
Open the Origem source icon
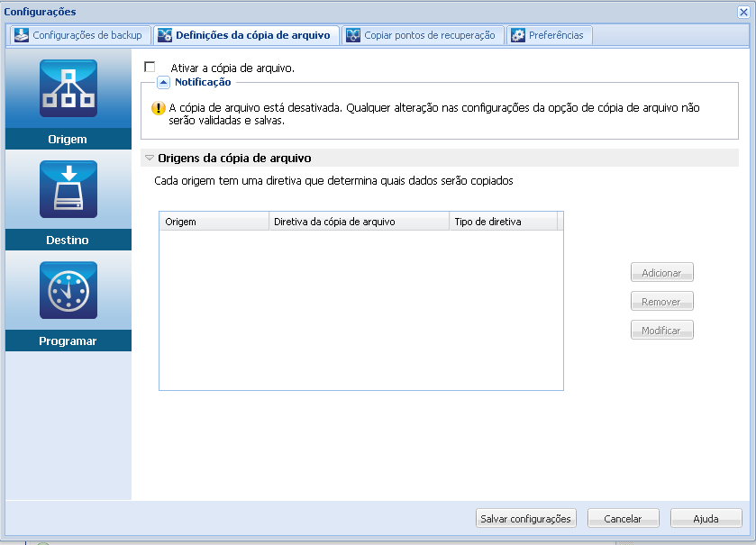[x=68, y=88]
